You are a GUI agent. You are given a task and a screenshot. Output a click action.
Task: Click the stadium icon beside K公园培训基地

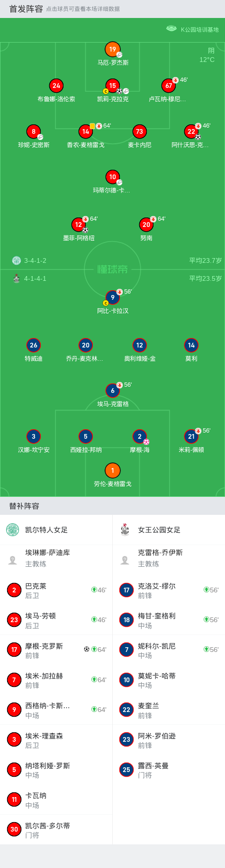(x=171, y=29)
